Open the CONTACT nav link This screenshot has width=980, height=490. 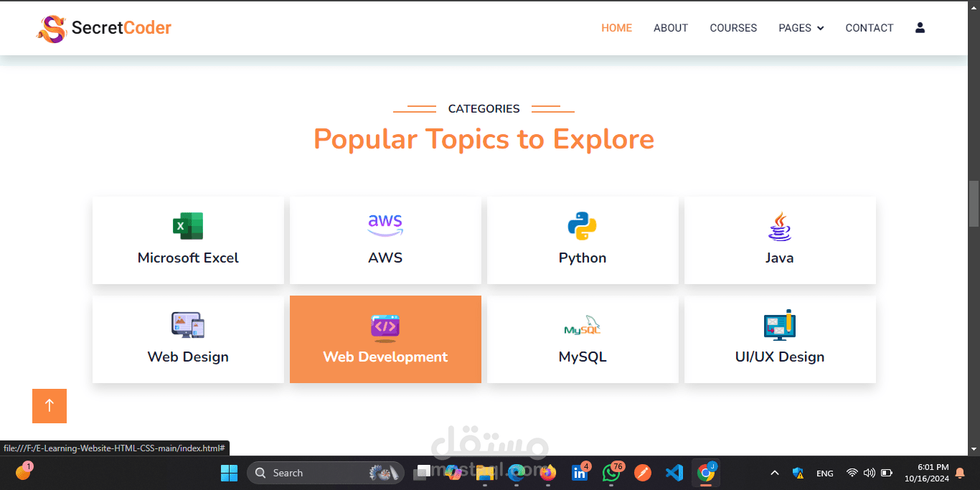870,28
